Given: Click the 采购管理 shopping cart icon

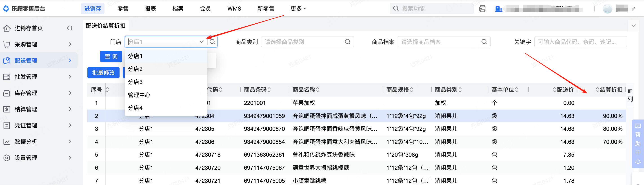Looking at the screenshot, I should click(7, 44).
